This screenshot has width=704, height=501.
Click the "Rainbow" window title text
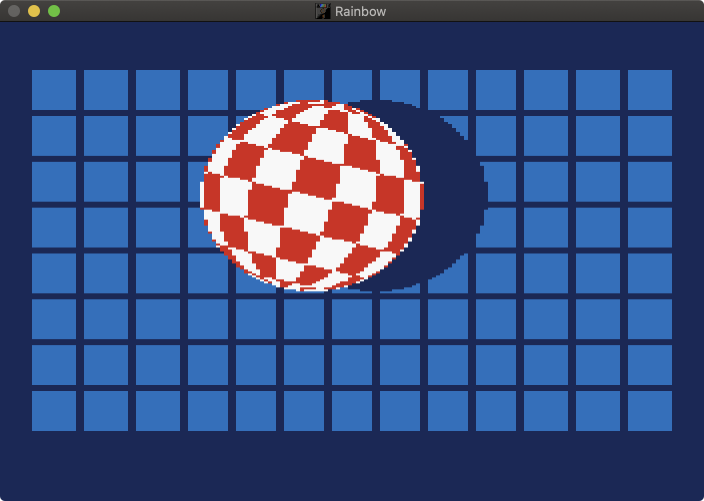(360, 12)
